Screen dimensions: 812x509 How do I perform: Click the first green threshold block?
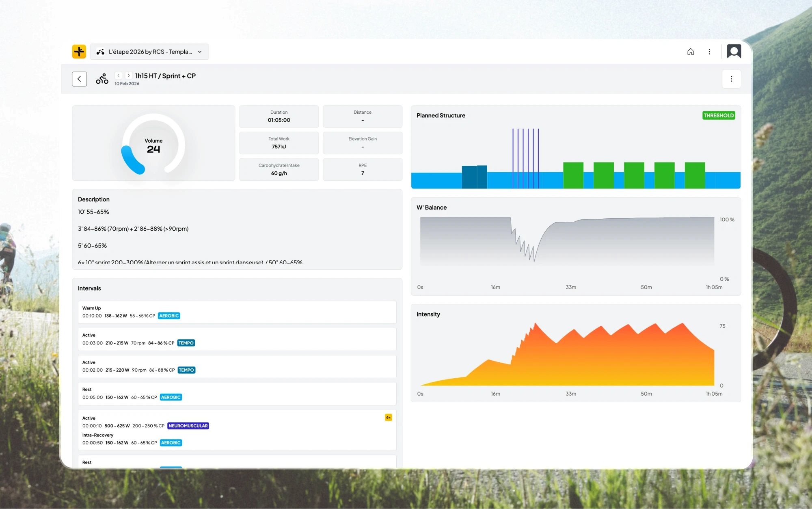(573, 175)
